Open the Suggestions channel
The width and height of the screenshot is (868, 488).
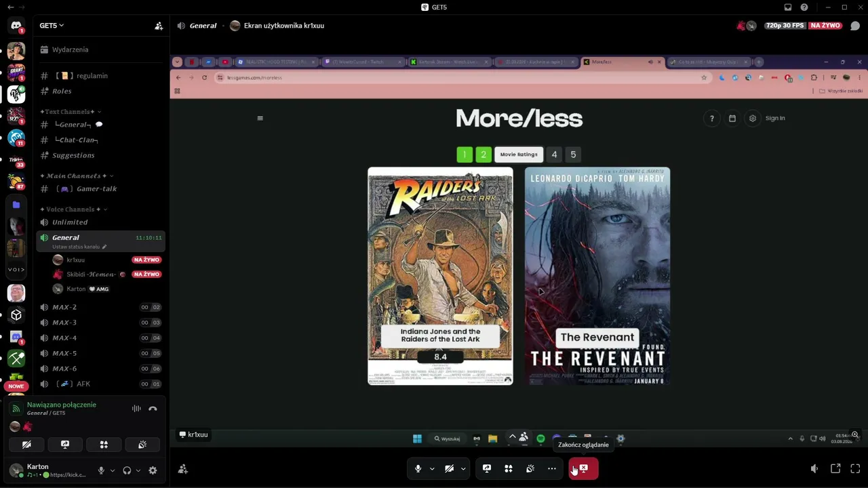tap(100, 155)
